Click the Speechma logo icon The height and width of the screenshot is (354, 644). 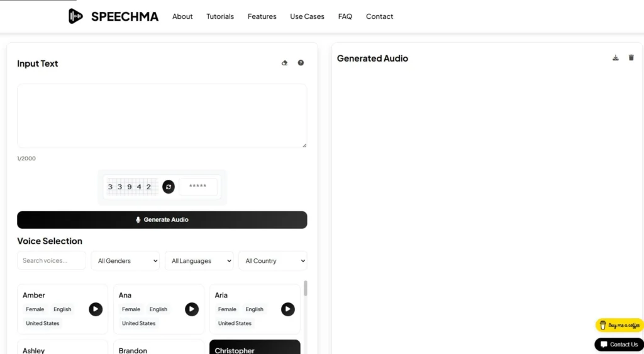click(x=75, y=16)
